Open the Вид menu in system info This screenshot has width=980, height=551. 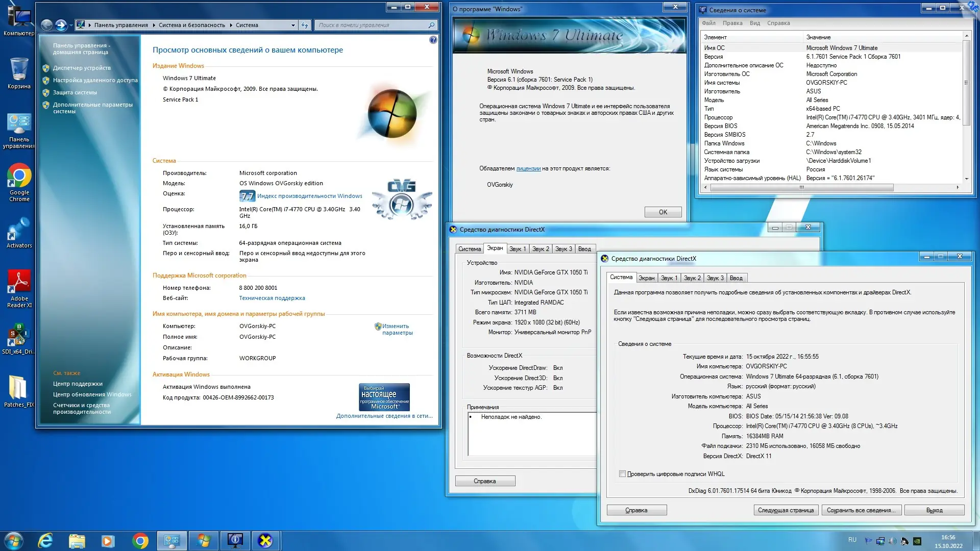tap(754, 23)
